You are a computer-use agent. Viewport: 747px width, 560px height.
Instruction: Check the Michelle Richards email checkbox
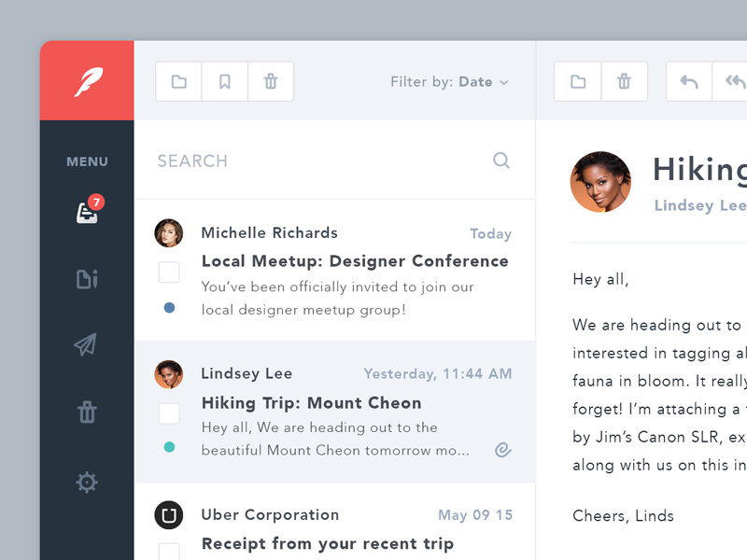(169, 273)
